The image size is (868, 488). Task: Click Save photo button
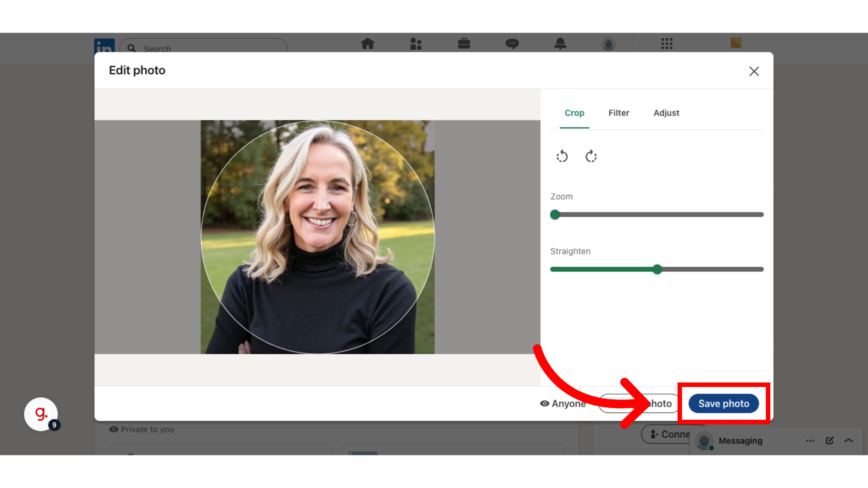click(x=723, y=404)
